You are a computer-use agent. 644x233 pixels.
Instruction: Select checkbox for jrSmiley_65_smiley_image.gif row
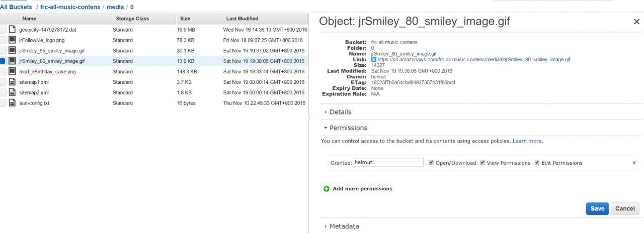point(3,51)
